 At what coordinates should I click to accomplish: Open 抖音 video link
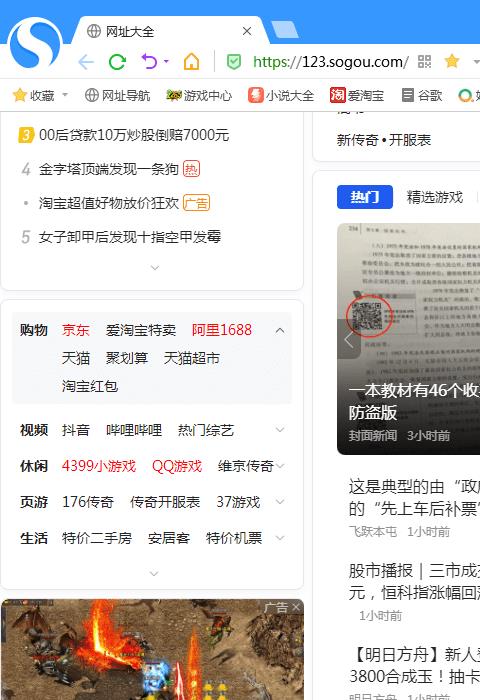click(x=75, y=430)
